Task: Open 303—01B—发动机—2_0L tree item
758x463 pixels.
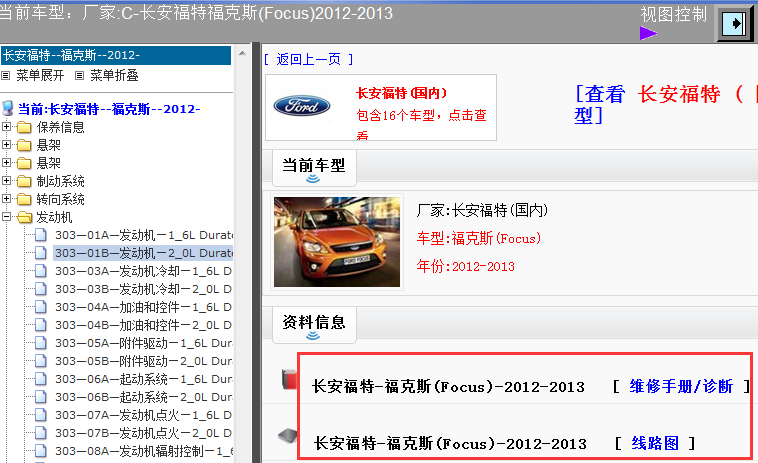Action: coord(144,253)
